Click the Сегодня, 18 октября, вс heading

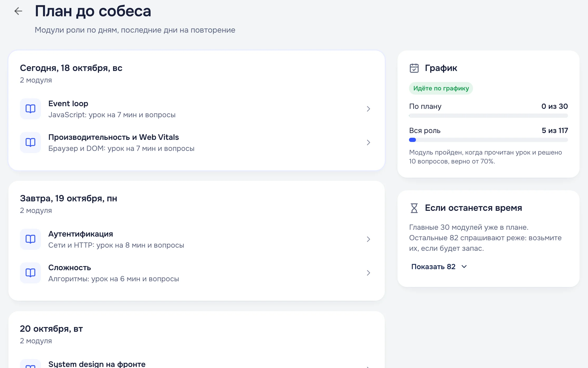tap(71, 68)
